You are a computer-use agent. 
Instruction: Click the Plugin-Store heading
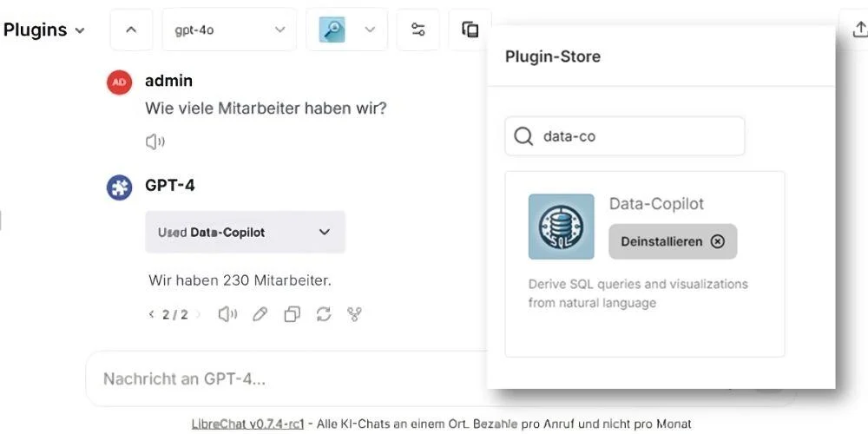pyautogui.click(x=552, y=56)
